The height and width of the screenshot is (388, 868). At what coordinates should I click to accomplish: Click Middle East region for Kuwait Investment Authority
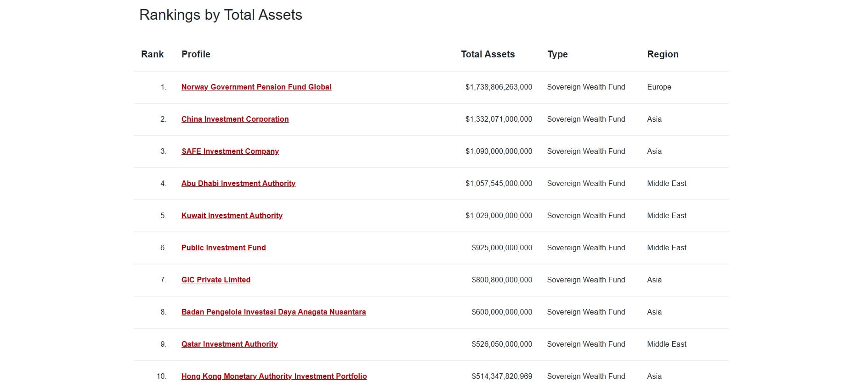point(667,215)
